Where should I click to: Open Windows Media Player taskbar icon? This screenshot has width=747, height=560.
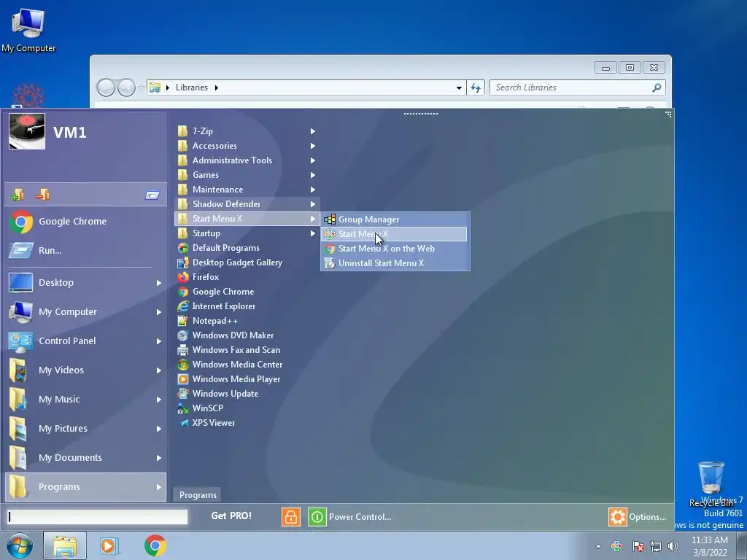click(109, 545)
